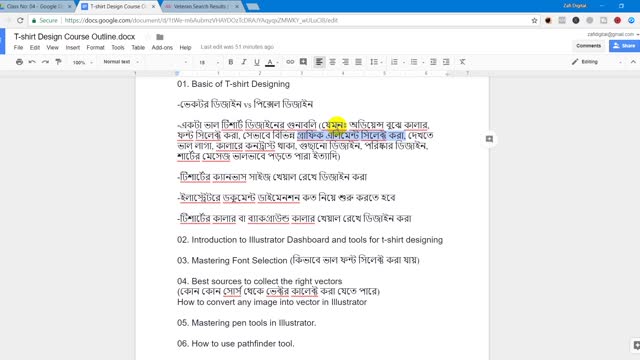Open the Comments button
This screenshot has width=640, height=360.
coord(588,46)
